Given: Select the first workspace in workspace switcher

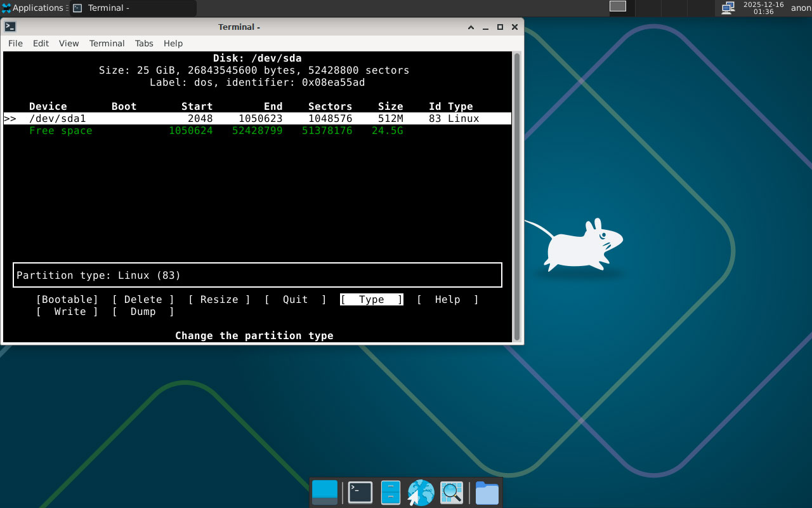Looking at the screenshot, I should [617, 6].
